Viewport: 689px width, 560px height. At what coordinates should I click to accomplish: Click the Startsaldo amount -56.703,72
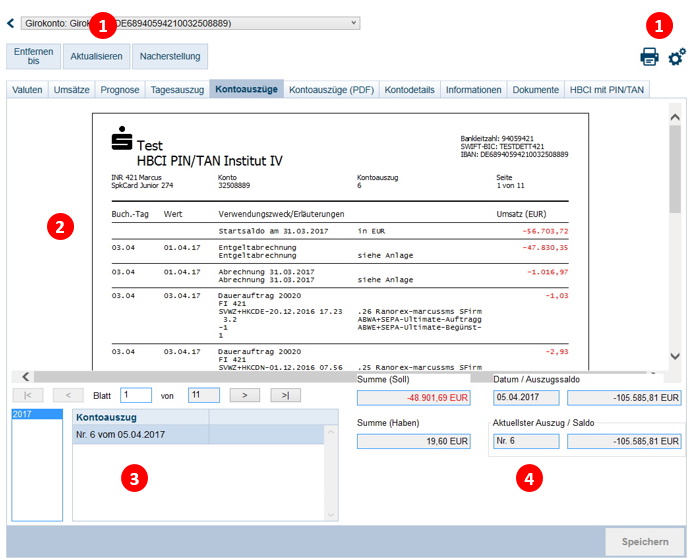coord(545,231)
